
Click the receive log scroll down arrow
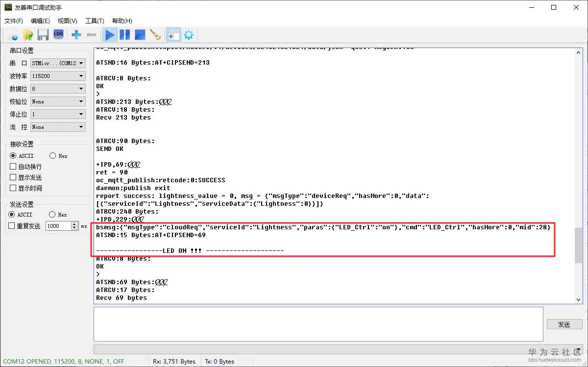point(578,299)
